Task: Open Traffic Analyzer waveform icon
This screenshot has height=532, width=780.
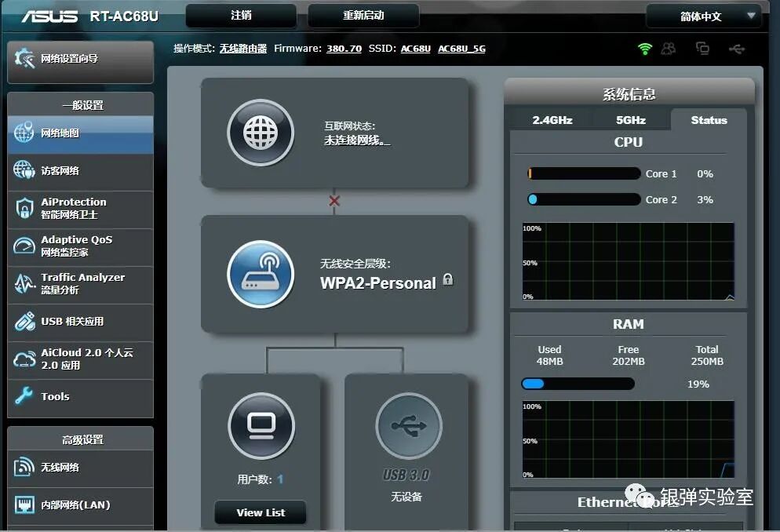Action: (x=24, y=283)
